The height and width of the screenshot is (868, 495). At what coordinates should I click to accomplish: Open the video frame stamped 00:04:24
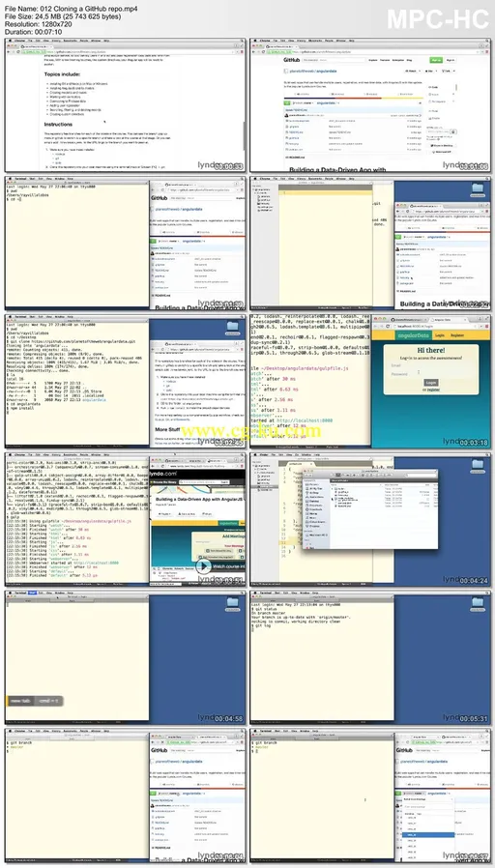[x=370, y=519]
